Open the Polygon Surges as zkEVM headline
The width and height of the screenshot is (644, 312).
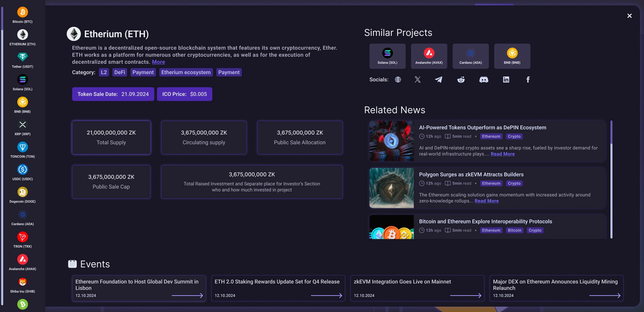471,174
